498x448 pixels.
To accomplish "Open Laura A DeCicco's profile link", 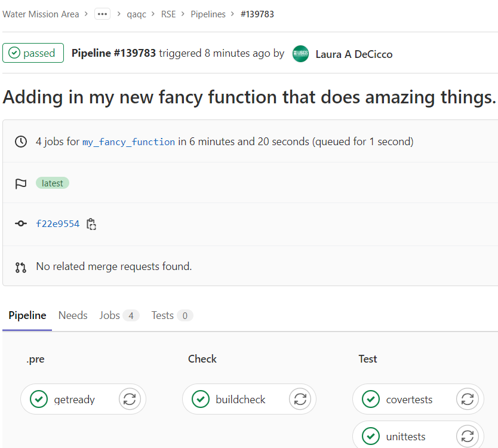I will tap(353, 54).
